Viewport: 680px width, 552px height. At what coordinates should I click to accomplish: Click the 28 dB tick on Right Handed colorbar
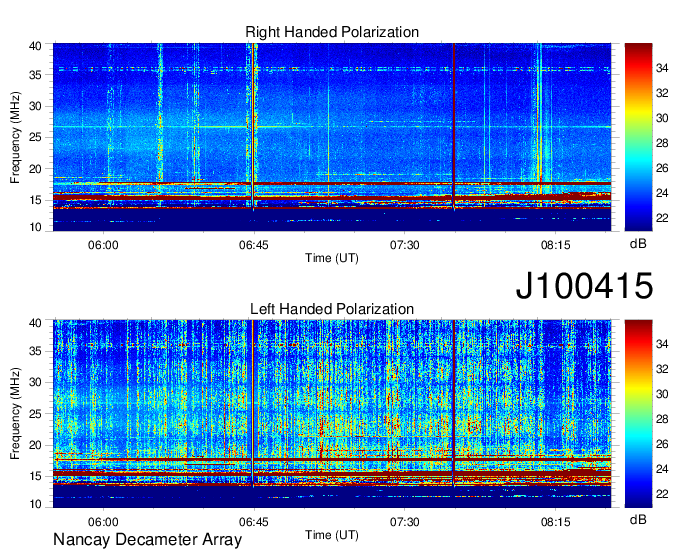662,143
